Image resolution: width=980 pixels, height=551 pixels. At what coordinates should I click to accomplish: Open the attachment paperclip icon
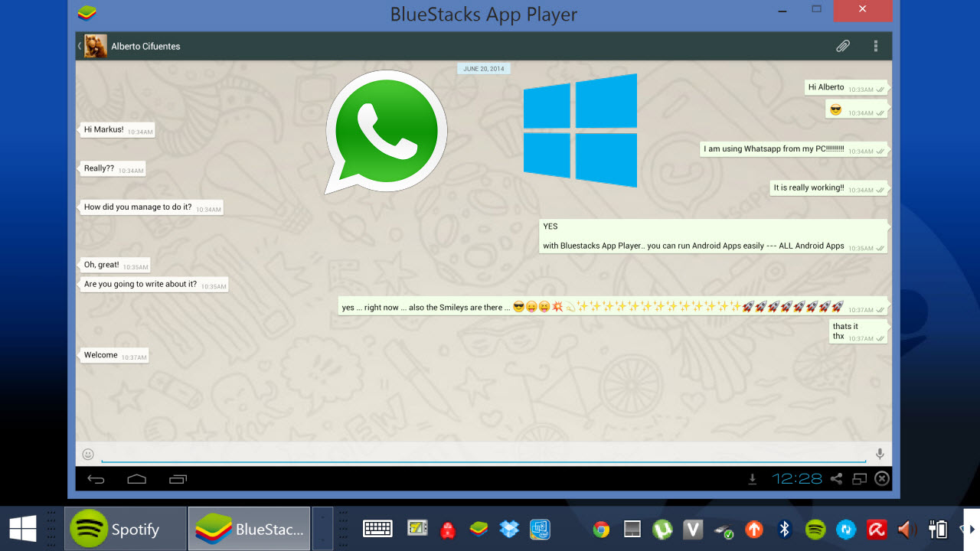point(843,47)
